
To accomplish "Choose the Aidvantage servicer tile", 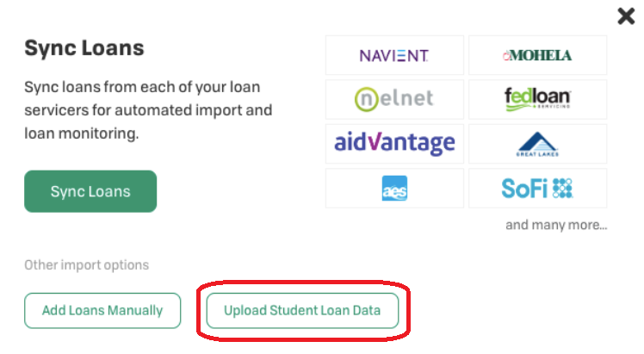I will pyautogui.click(x=394, y=144).
